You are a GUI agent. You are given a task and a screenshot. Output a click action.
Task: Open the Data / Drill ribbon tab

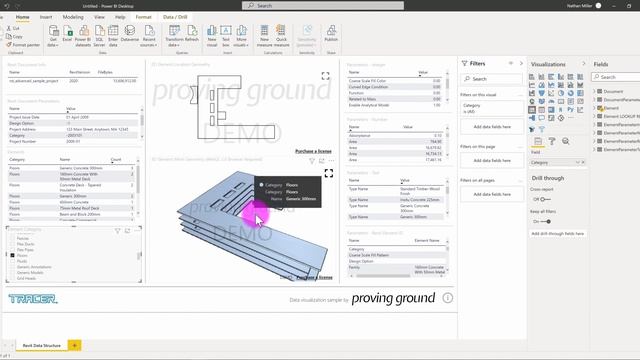175,17
